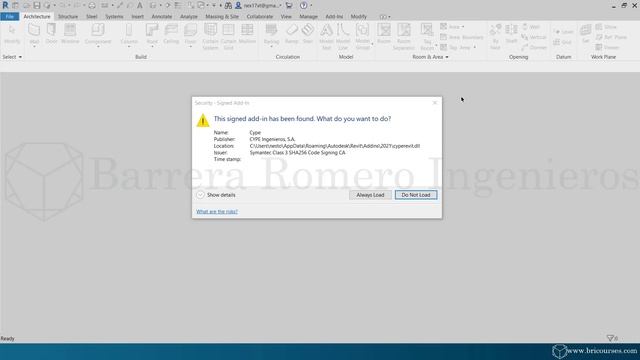Click the Text 'A' icon in quick access toolbar

coord(140,5)
